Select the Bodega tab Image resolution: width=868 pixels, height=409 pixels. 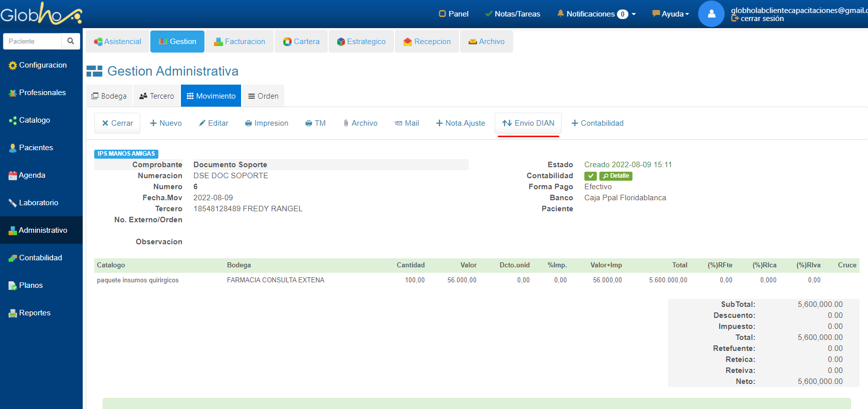tap(109, 96)
